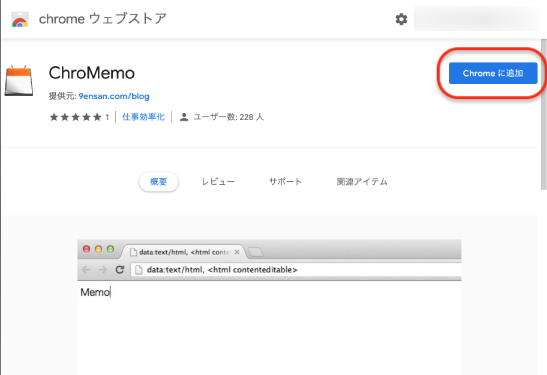Open the 9ensan.com/blog provider link

click(114, 96)
